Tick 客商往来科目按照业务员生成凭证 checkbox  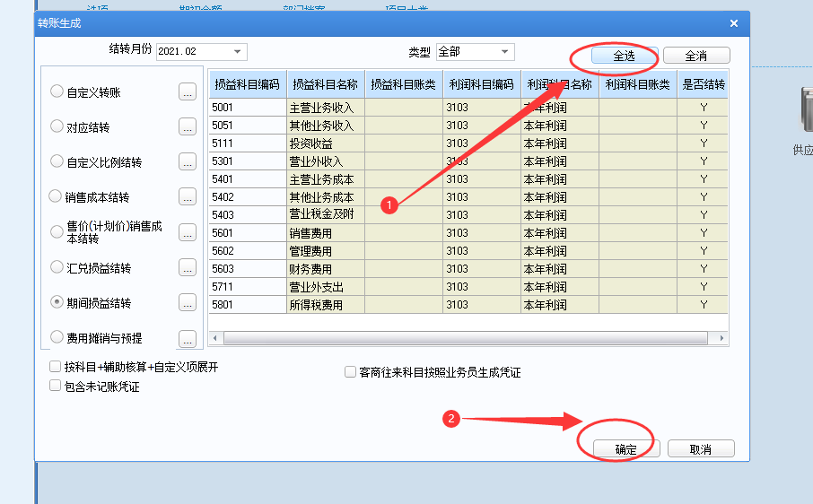point(350,372)
